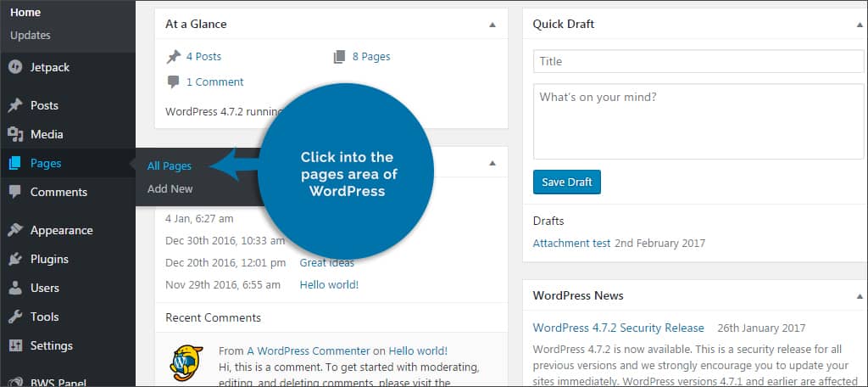Click the Pages icon in sidebar
The height and width of the screenshot is (387, 868).
pos(15,163)
